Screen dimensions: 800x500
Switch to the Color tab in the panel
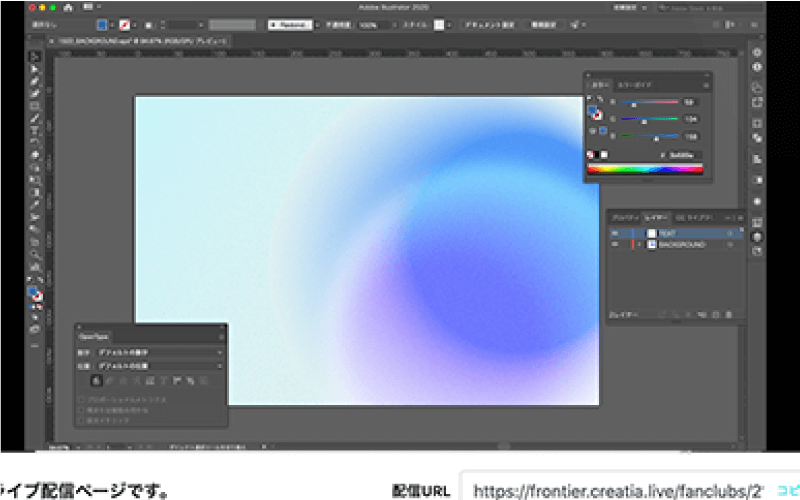point(600,85)
